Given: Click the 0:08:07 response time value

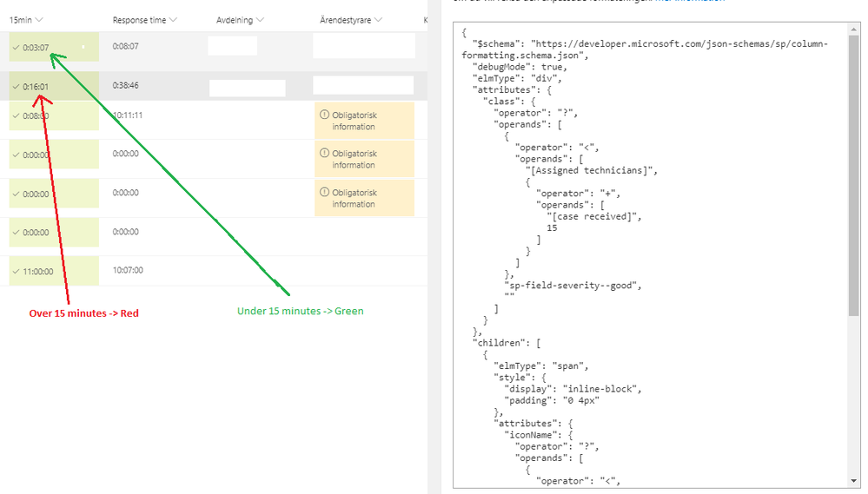Looking at the screenshot, I should click(126, 47).
